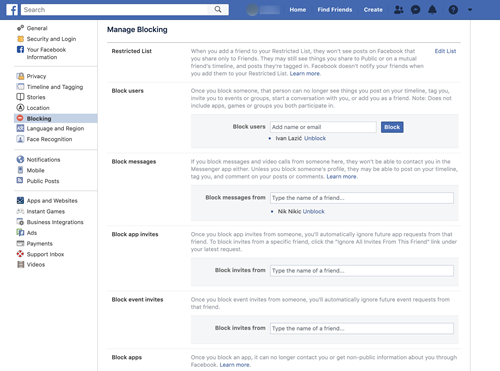This screenshot has width=500, height=371.
Task: Click the Security and Login badge icon
Action: 20,39
